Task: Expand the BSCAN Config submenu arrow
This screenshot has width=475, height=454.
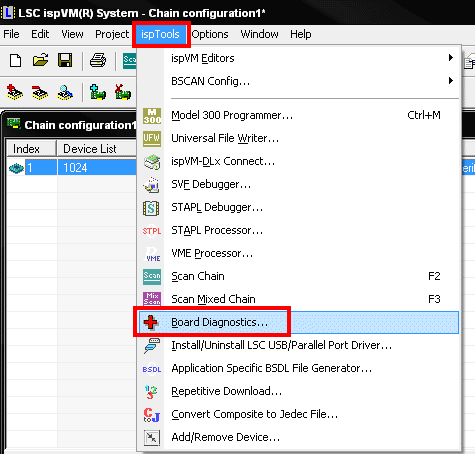Action: 451,81
